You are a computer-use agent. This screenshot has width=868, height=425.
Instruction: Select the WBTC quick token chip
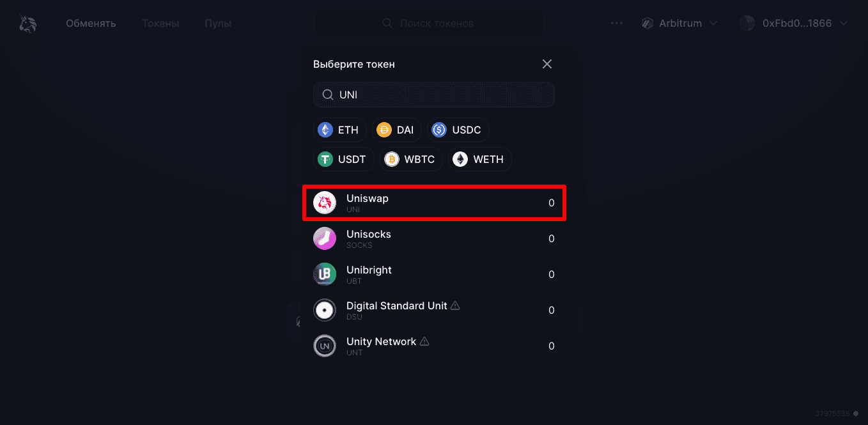pos(412,159)
